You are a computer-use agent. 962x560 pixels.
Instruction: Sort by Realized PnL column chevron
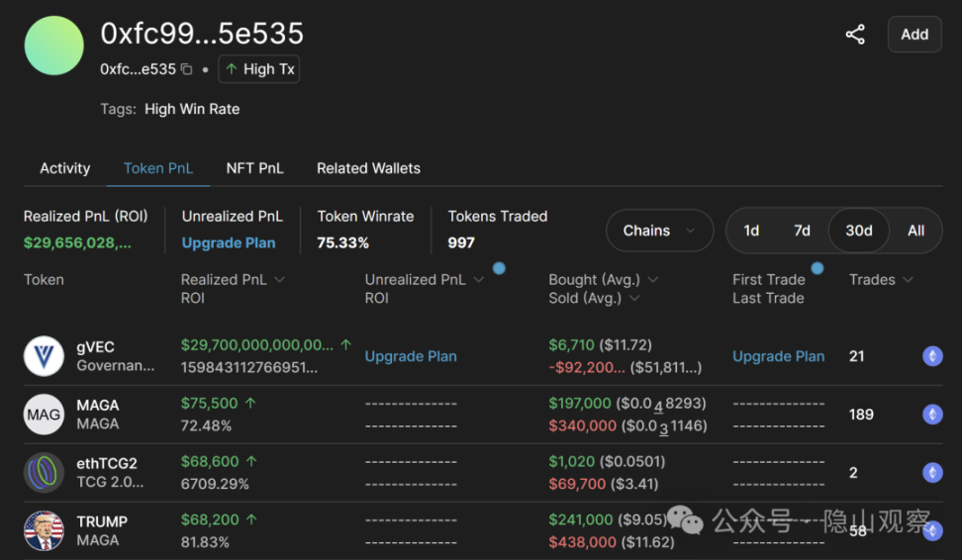[x=280, y=280]
